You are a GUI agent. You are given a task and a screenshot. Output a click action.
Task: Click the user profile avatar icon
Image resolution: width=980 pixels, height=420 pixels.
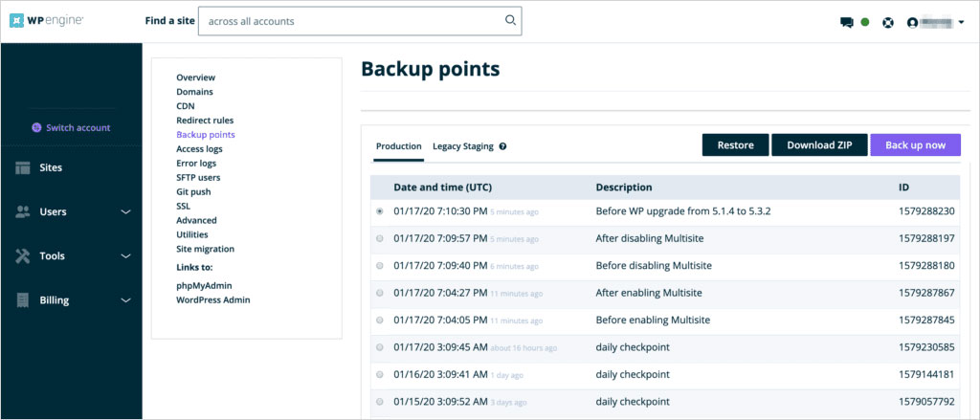[x=912, y=22]
